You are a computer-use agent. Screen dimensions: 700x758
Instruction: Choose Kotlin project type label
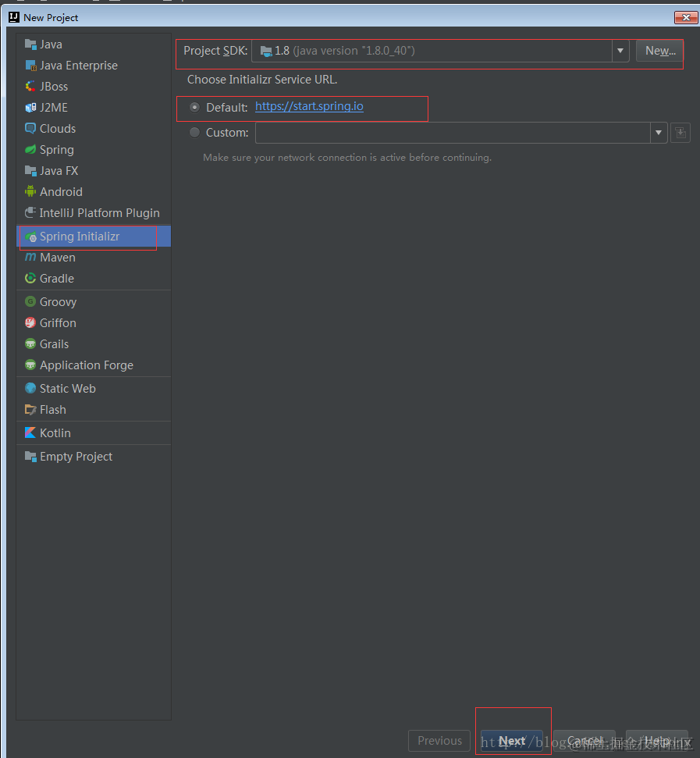(55, 433)
